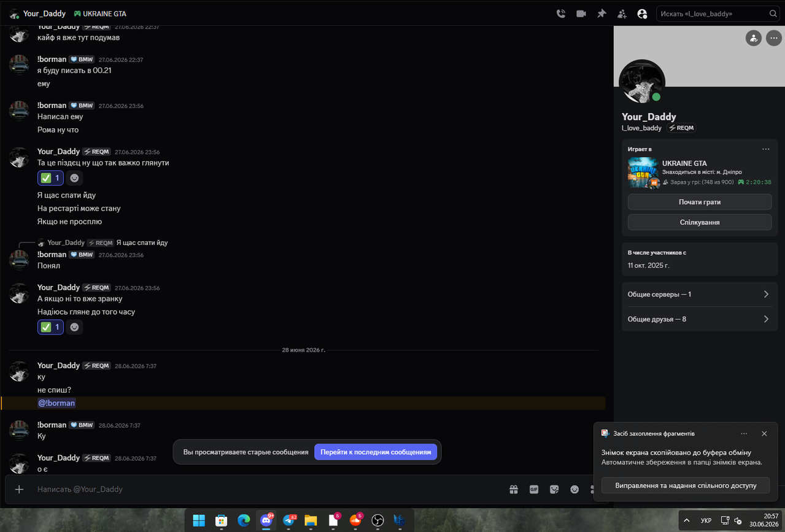The image size is (785, 532).
Task: Open friend status button on profile banner
Action: (754, 38)
